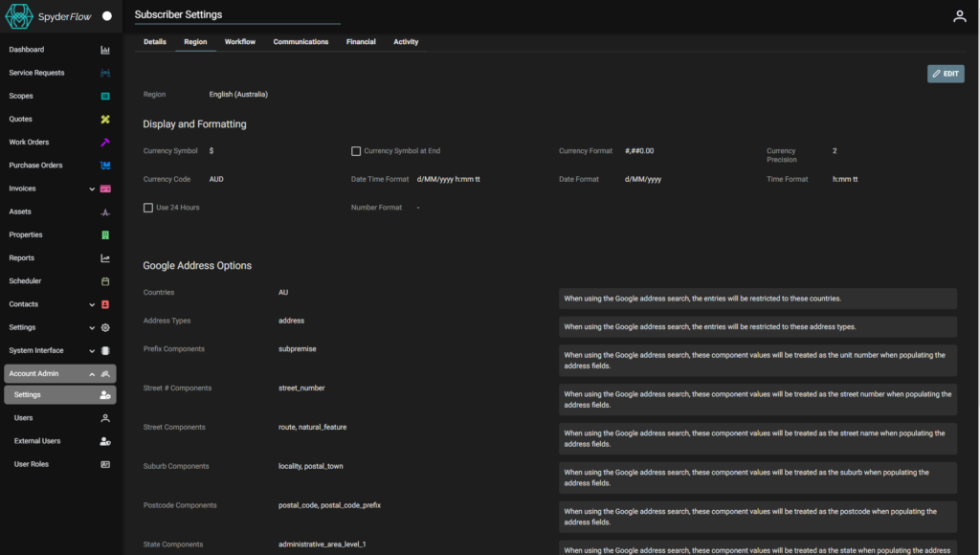Click the Dashboard chart icon

coord(105,49)
